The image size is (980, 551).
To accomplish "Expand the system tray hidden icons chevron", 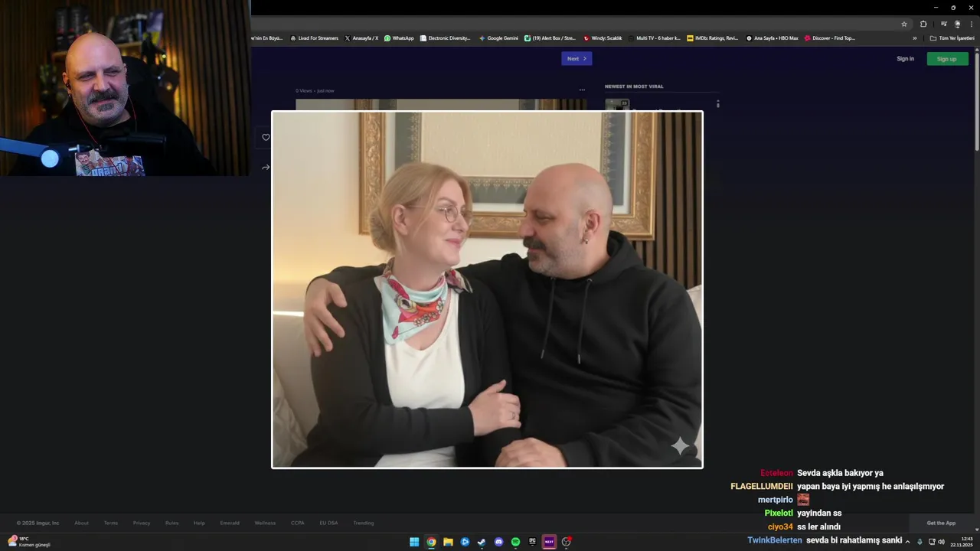I will click(x=907, y=542).
